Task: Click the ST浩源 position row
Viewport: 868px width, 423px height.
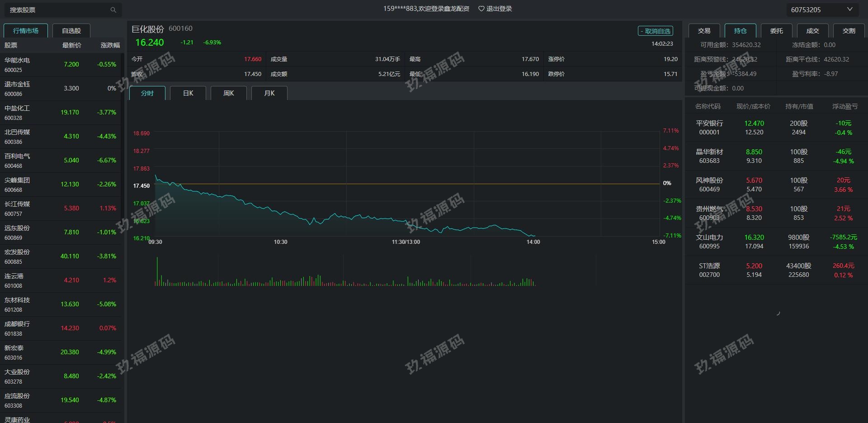Action: (x=776, y=271)
